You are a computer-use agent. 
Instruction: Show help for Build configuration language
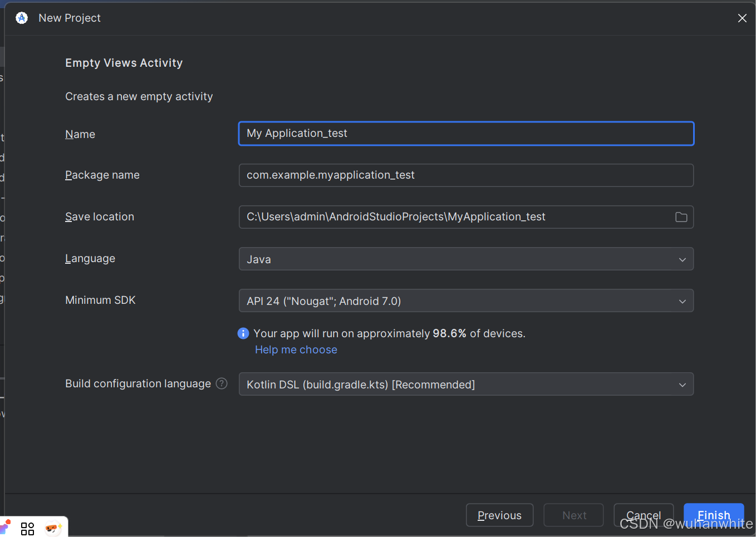(x=222, y=383)
